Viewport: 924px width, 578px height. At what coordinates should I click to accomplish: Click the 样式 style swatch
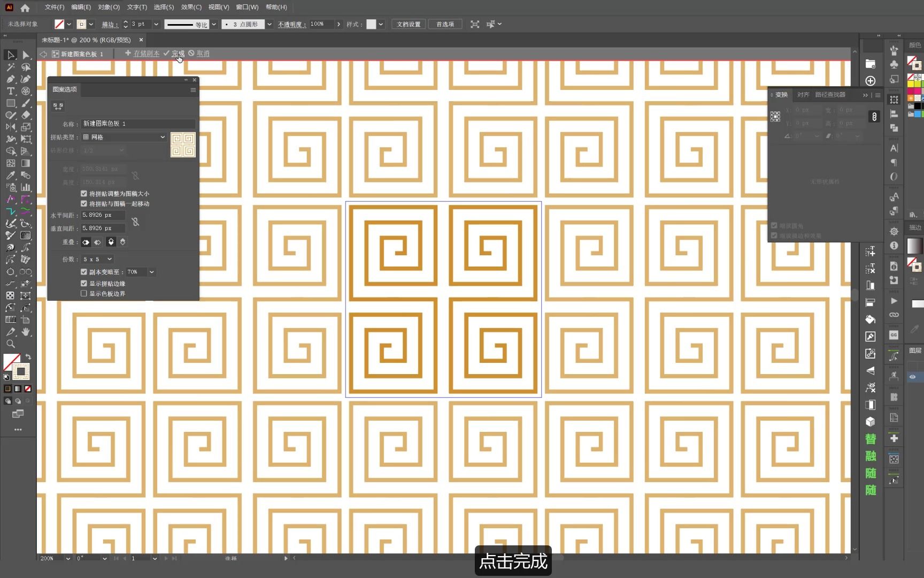click(x=371, y=24)
